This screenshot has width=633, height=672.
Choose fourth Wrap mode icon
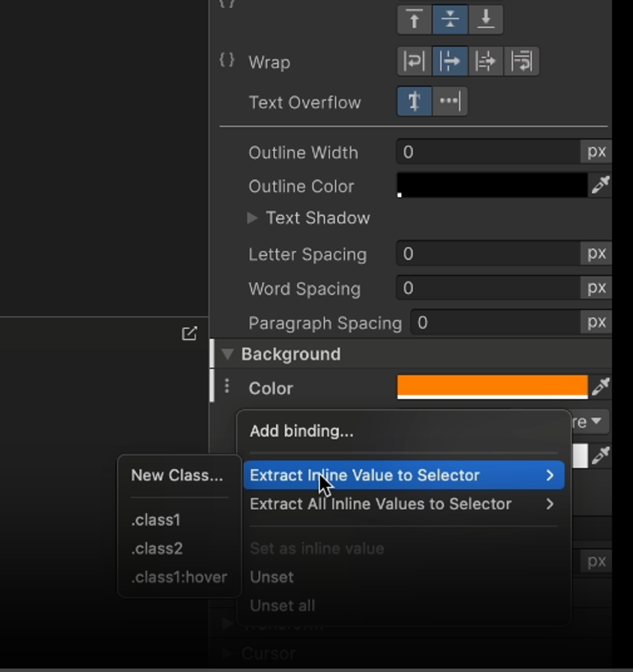(x=521, y=61)
